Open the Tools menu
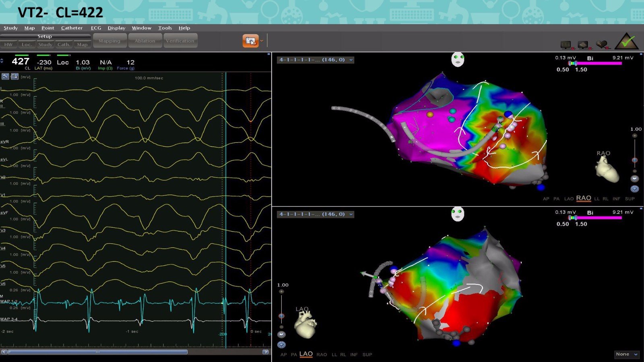This screenshot has height=362, width=644. pos(165,28)
